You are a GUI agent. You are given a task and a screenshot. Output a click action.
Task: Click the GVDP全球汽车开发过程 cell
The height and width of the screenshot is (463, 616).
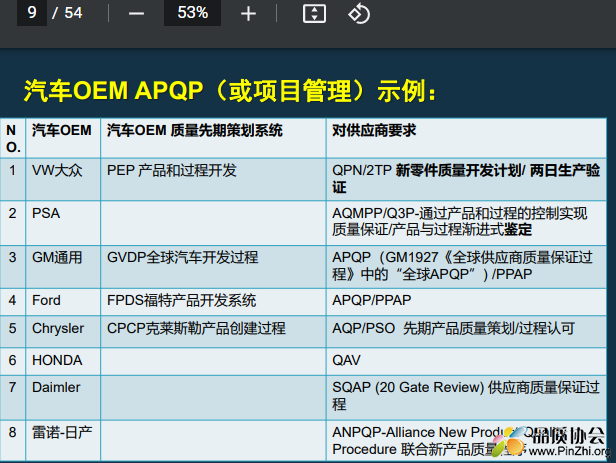(213, 267)
